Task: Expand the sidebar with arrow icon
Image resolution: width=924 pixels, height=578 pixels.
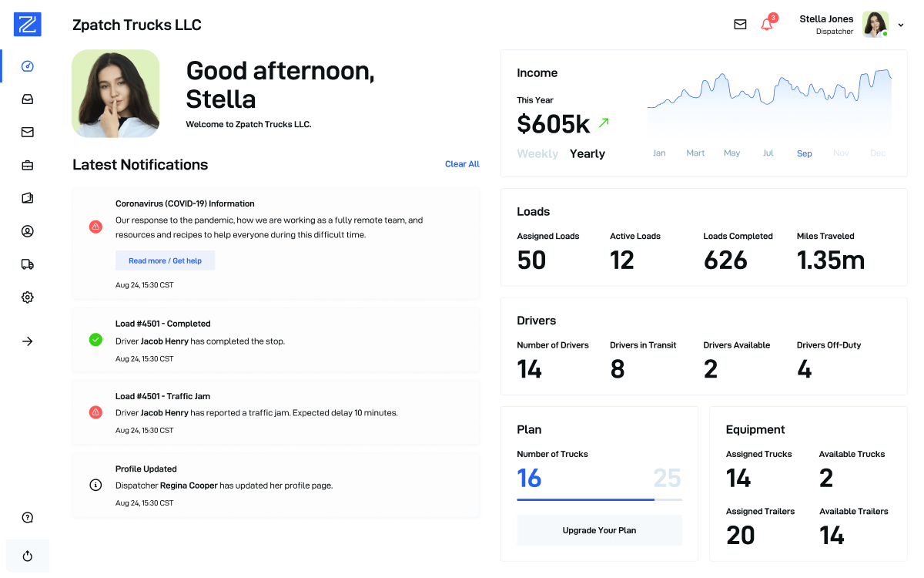Action: 28,341
